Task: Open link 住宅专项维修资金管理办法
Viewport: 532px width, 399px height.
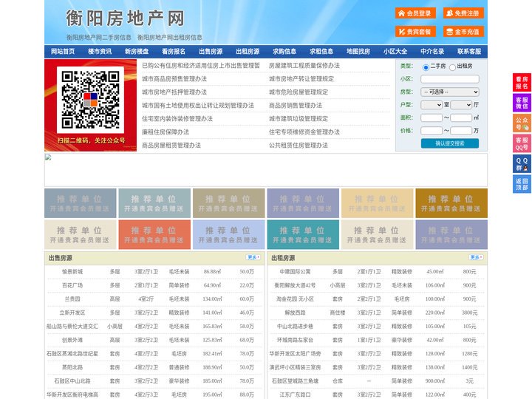Action: (x=304, y=132)
